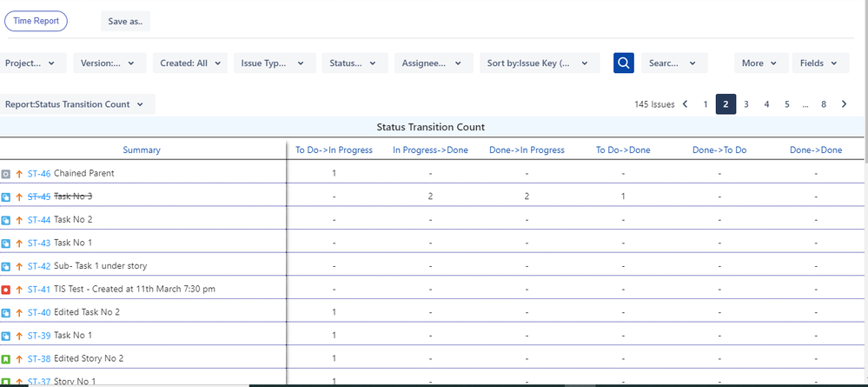Open issue ST-40 link

pos(39,313)
